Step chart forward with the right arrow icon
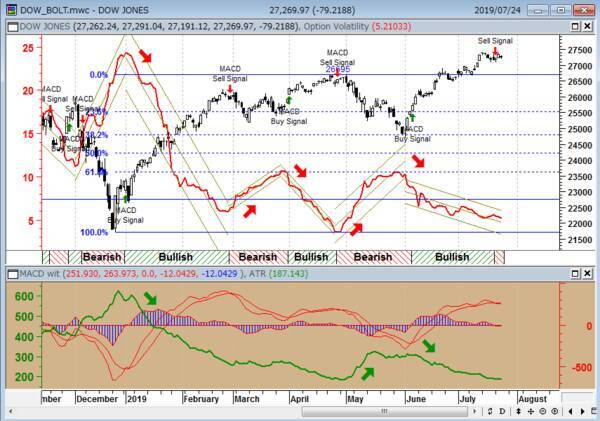 click(583, 411)
